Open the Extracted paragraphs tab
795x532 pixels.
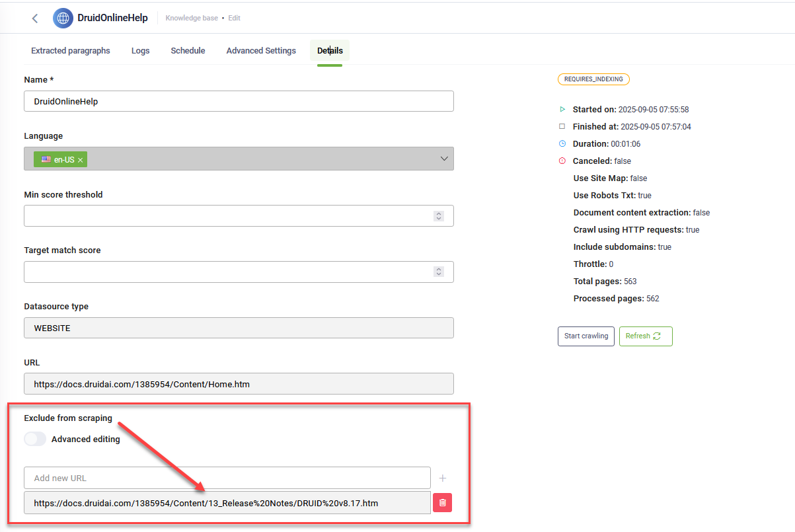[71, 51]
